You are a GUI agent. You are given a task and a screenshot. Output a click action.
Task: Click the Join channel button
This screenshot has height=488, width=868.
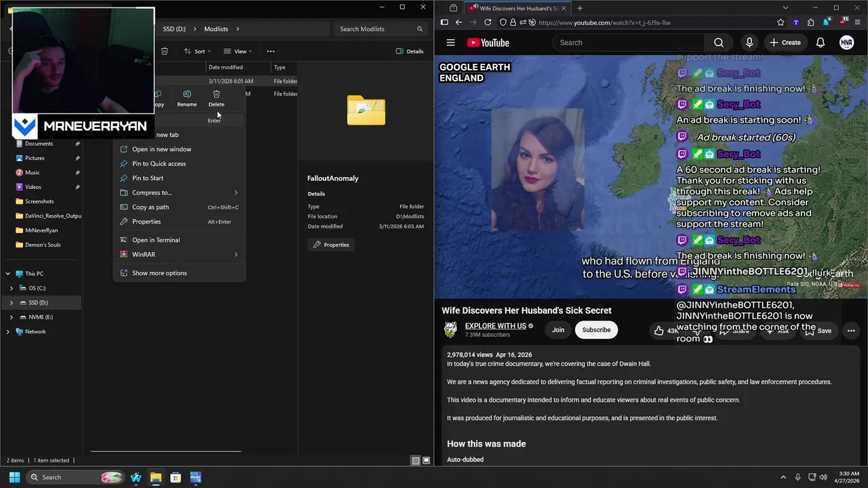558,330
